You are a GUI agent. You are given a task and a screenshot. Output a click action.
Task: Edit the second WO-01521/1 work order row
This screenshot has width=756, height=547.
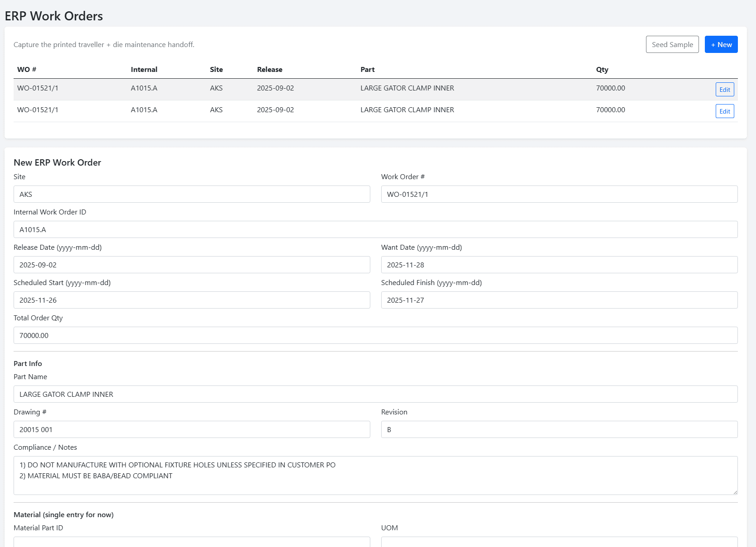724,111
